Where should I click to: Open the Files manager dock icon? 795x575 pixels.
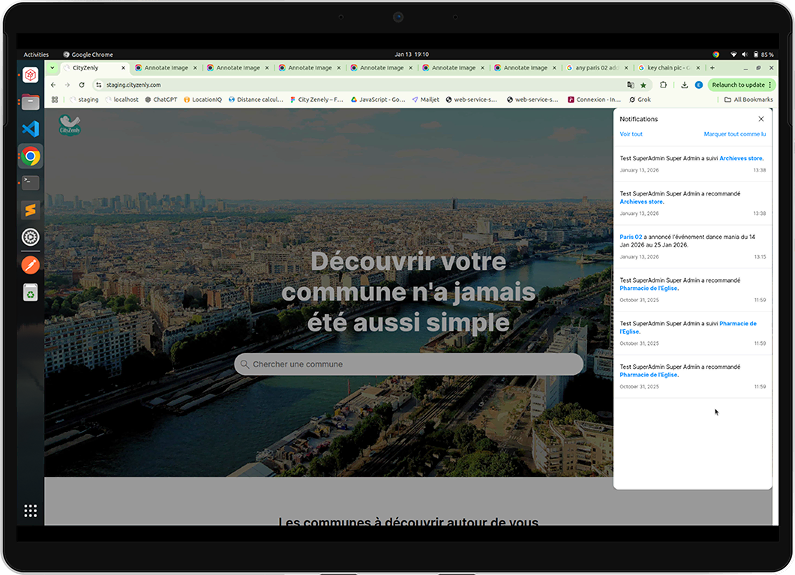pos(30,102)
